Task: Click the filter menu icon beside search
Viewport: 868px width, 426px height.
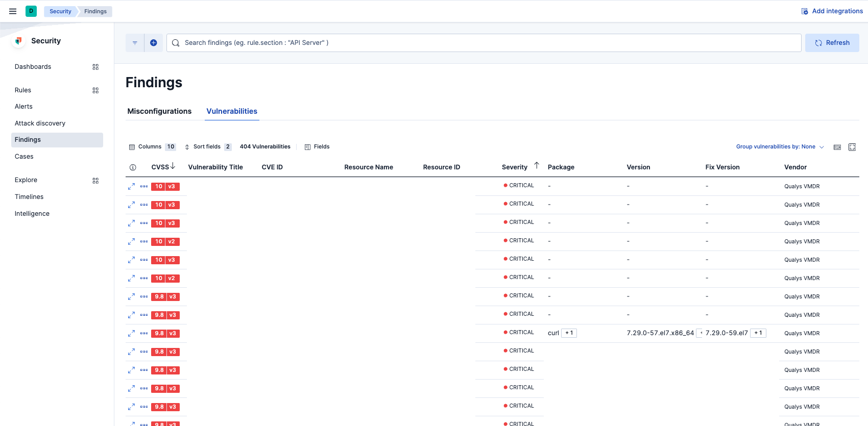Action: click(x=135, y=43)
